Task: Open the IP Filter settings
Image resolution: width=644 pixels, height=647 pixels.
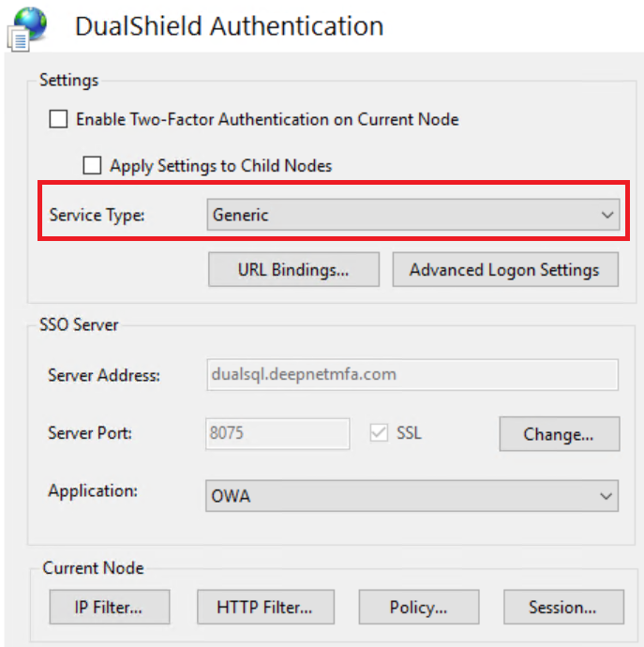Action: click(x=109, y=607)
